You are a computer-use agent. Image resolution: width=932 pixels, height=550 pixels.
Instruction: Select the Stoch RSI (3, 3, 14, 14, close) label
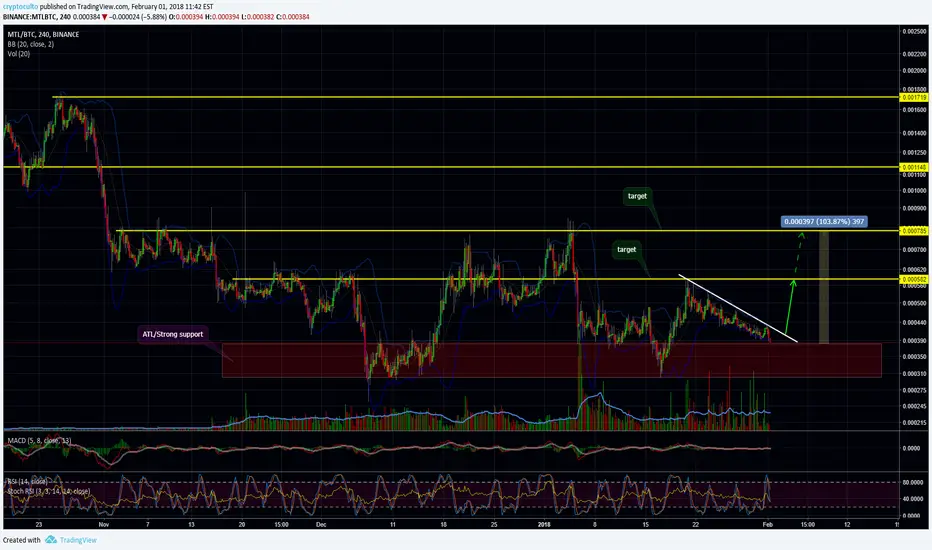[48, 491]
